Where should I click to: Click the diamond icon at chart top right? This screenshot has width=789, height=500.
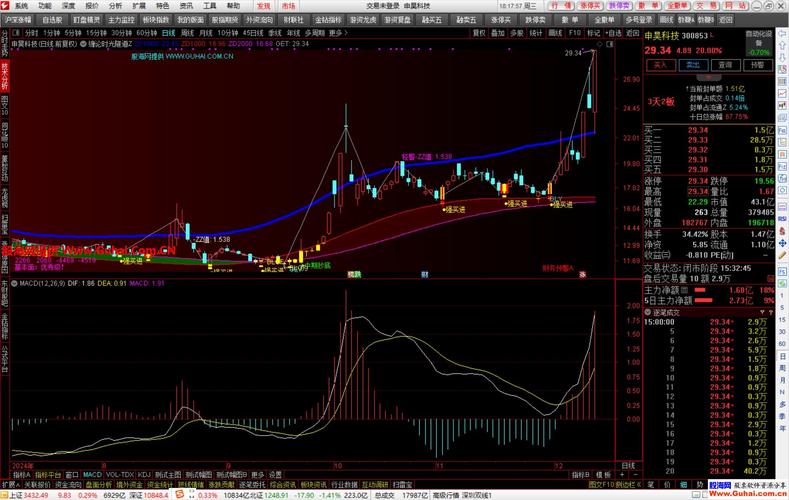coord(600,44)
